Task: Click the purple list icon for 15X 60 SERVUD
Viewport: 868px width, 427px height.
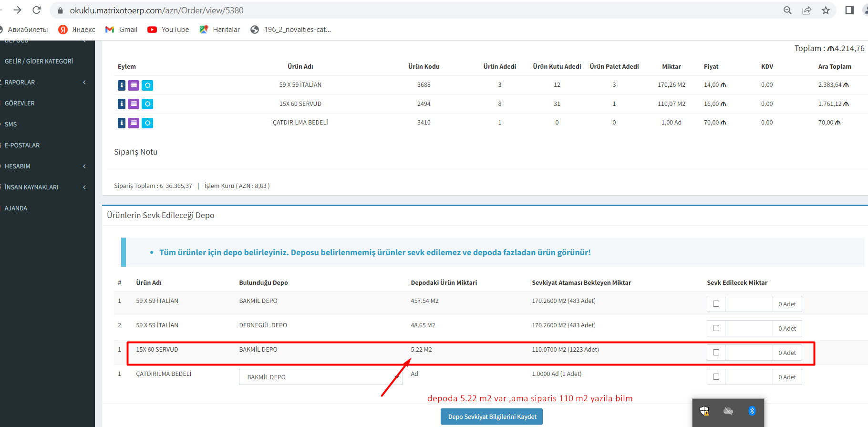Action: tap(134, 104)
